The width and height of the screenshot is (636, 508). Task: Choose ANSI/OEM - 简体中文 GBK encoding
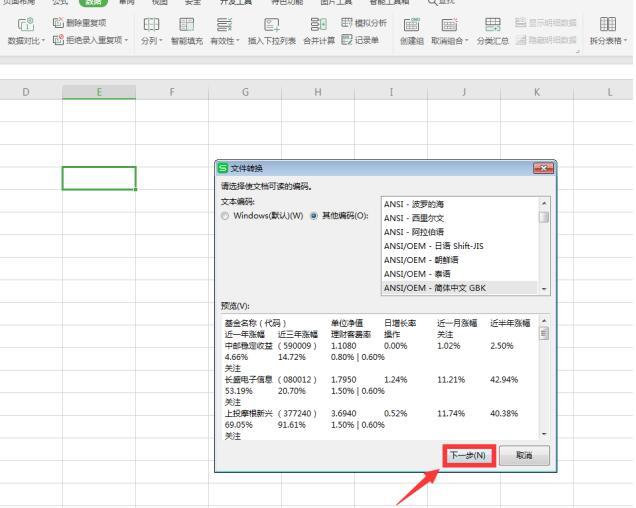[x=460, y=288]
